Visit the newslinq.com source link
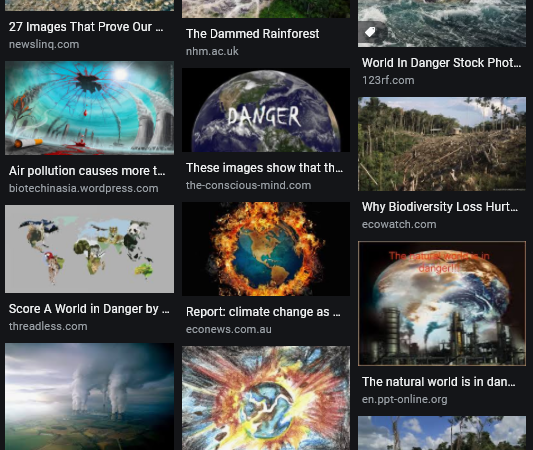533x450 pixels. click(44, 45)
